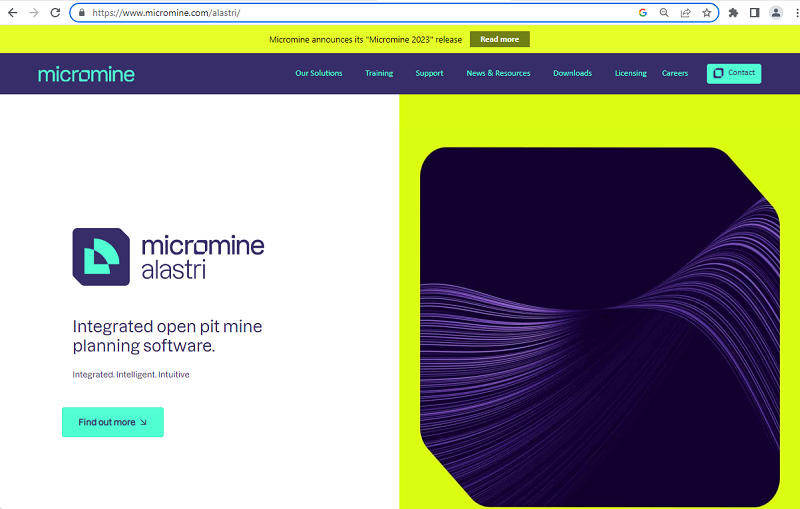Click 'Micromine announces its "Micromine 2023" release' text
This screenshot has height=509, width=800.
365,40
